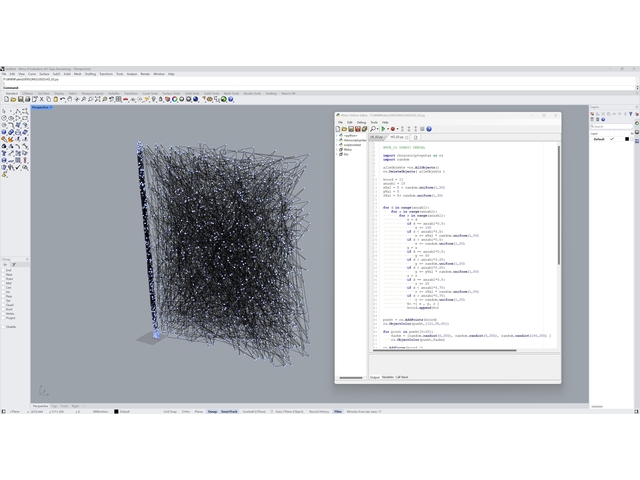Toggle Planar in the status bar
This screenshot has width=640, height=480.
(x=199, y=411)
